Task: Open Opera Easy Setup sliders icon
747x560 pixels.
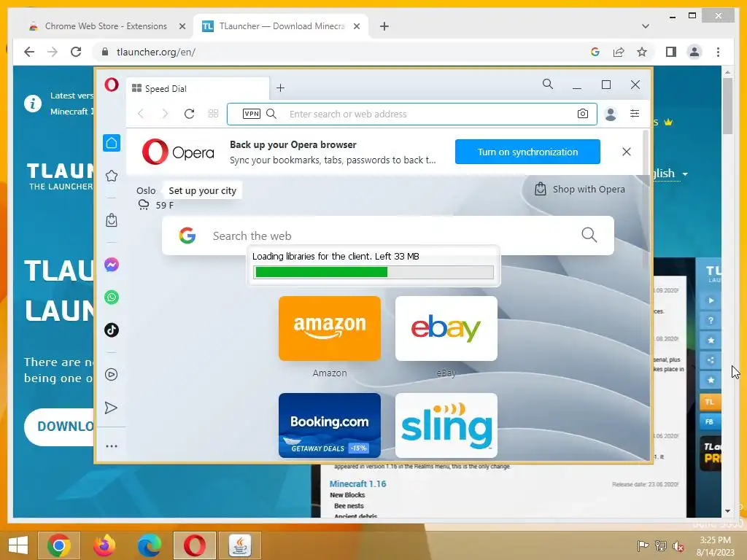Action: (635, 113)
